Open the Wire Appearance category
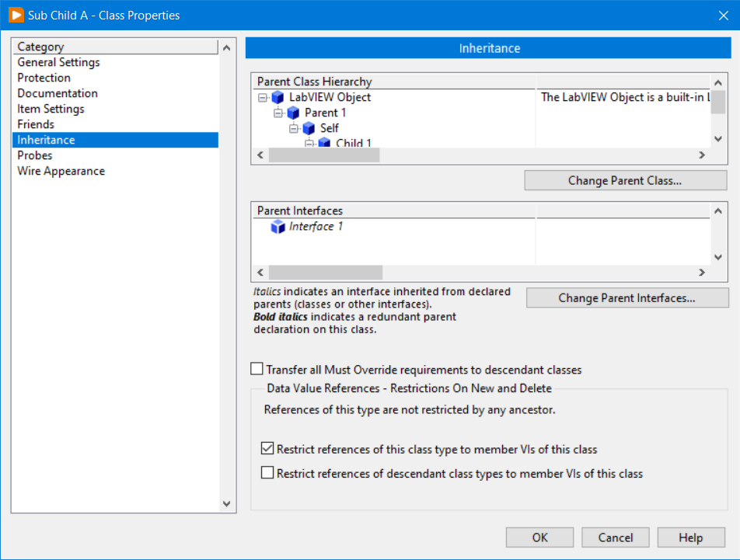 pyautogui.click(x=115, y=171)
